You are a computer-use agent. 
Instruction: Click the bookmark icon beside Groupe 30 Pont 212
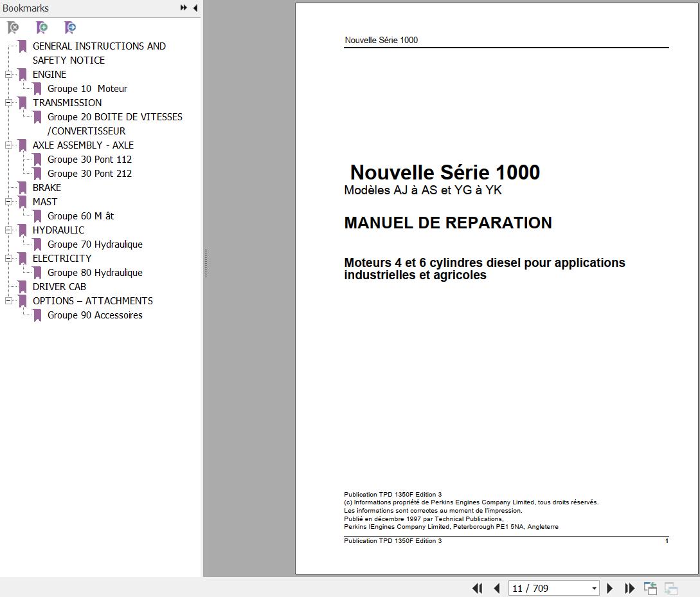coord(37,174)
